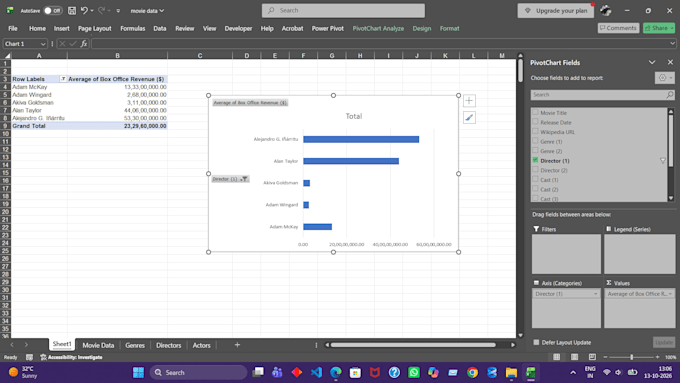The height and width of the screenshot is (383, 680).
Task: Uncheck the Director (1) field
Action: click(535, 160)
